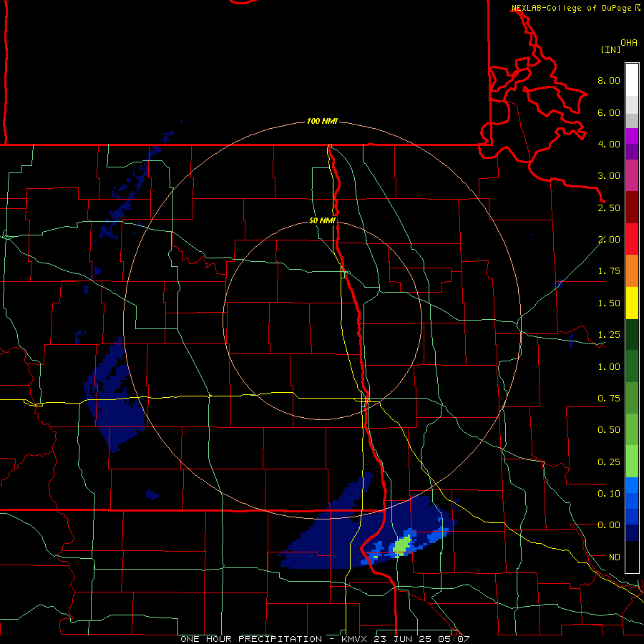Click the light green legend color block
644x644 pixels.
click(x=632, y=462)
